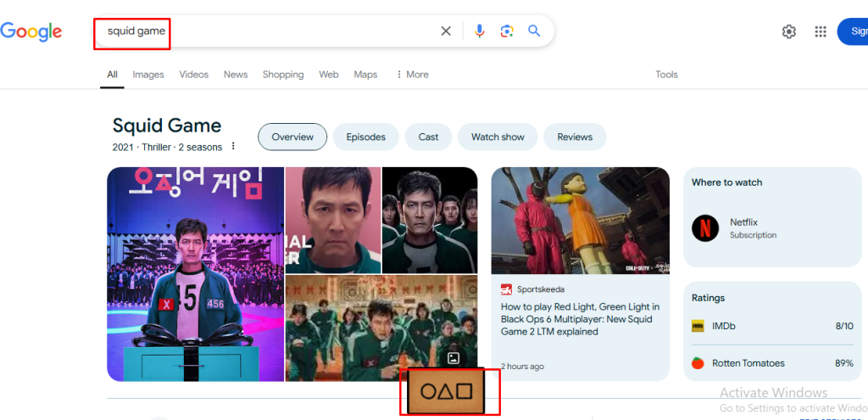Click the Squid Game title heading
Viewport: 868px width, 420px height.
click(x=167, y=126)
